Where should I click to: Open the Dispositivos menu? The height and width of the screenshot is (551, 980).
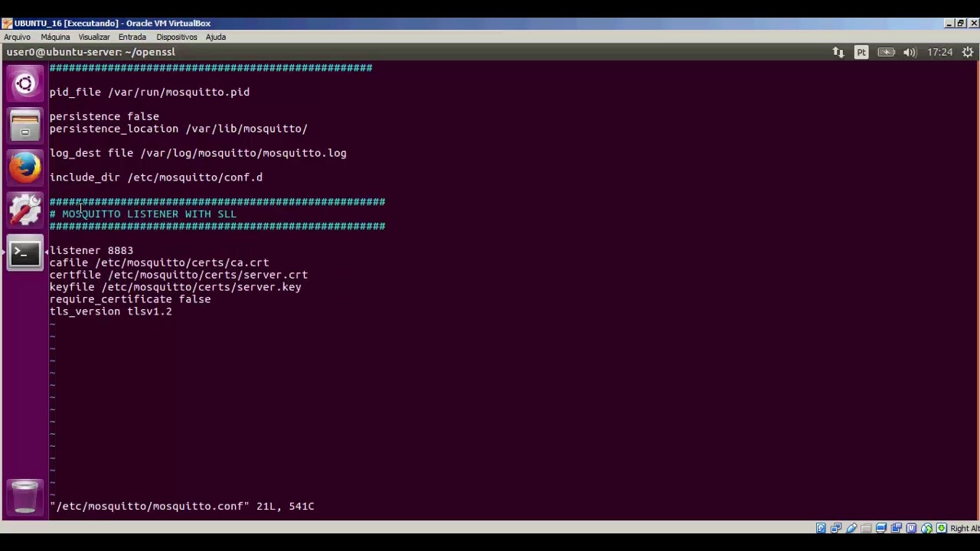[177, 37]
